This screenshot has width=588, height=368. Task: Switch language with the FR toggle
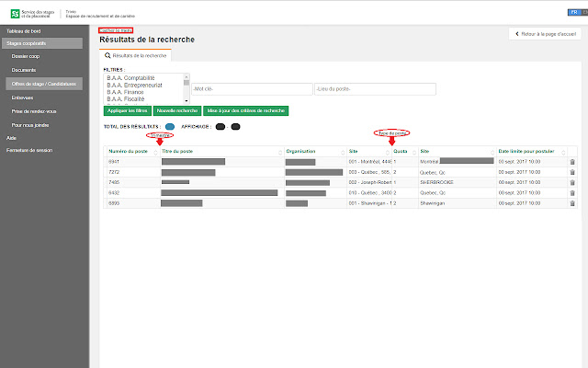point(574,12)
